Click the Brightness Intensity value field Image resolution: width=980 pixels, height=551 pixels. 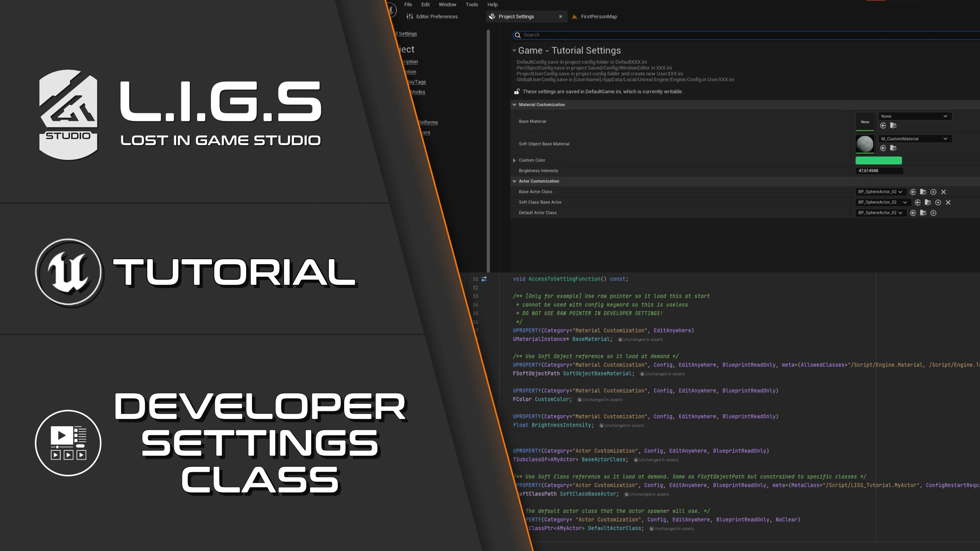[879, 171]
